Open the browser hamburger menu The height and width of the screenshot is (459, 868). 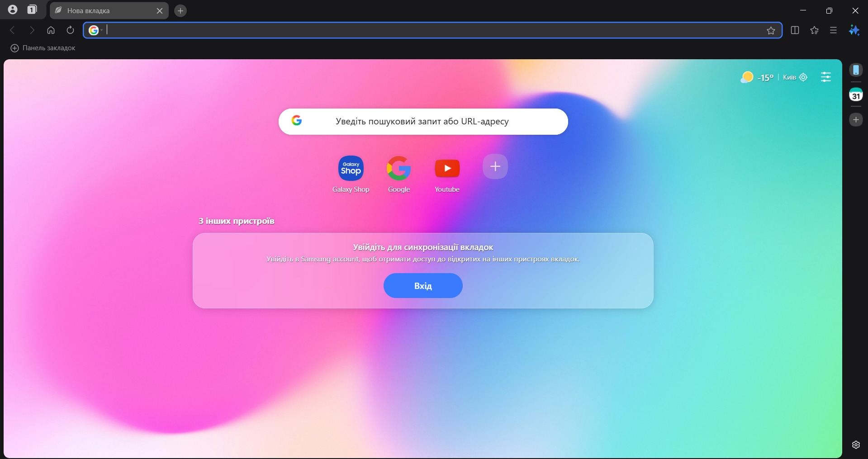(x=833, y=30)
